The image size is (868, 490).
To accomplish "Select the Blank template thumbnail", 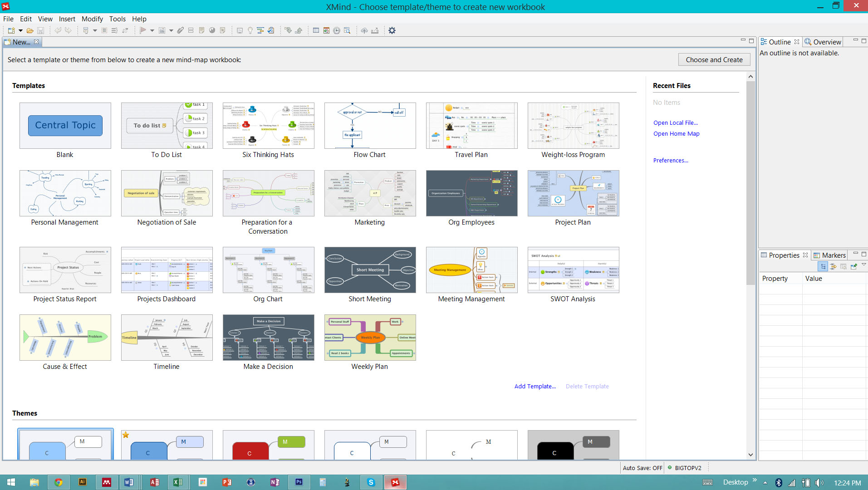I will (x=65, y=126).
